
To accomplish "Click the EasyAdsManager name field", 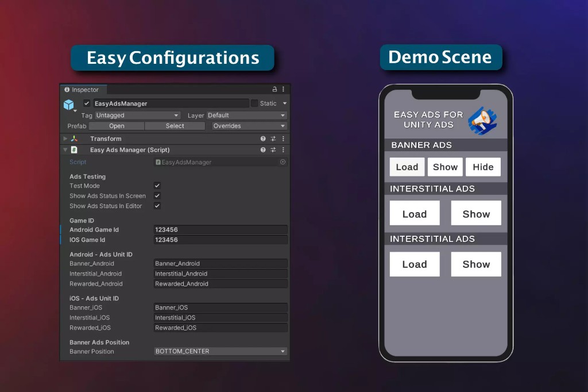I will pyautogui.click(x=171, y=103).
